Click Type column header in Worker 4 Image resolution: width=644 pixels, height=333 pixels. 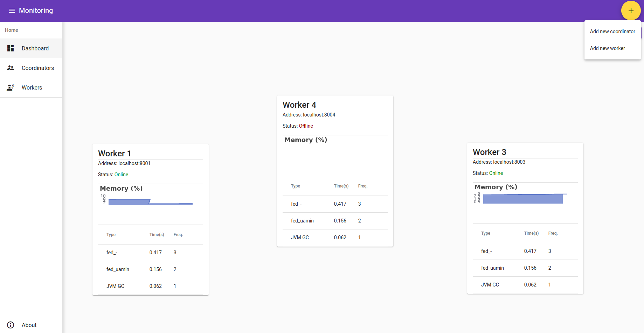(296, 186)
